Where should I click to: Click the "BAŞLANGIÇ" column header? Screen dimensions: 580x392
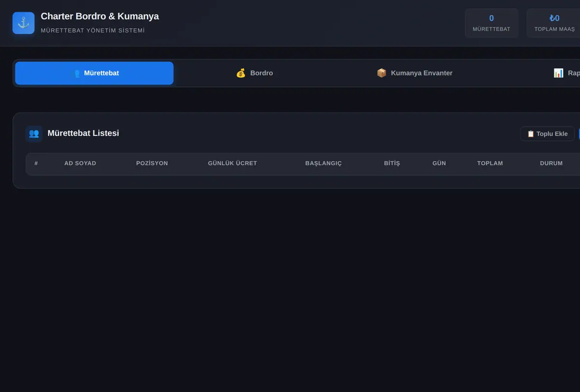pyautogui.click(x=323, y=163)
